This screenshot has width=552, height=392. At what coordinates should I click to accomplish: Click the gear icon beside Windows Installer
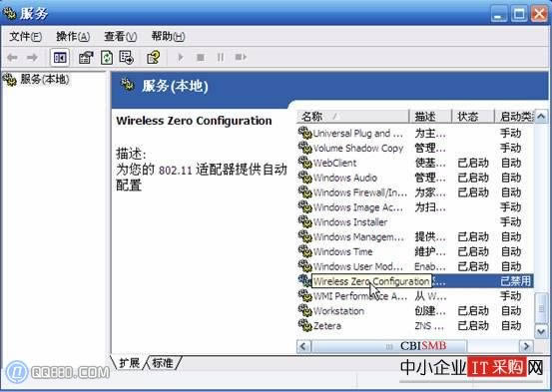click(x=304, y=221)
